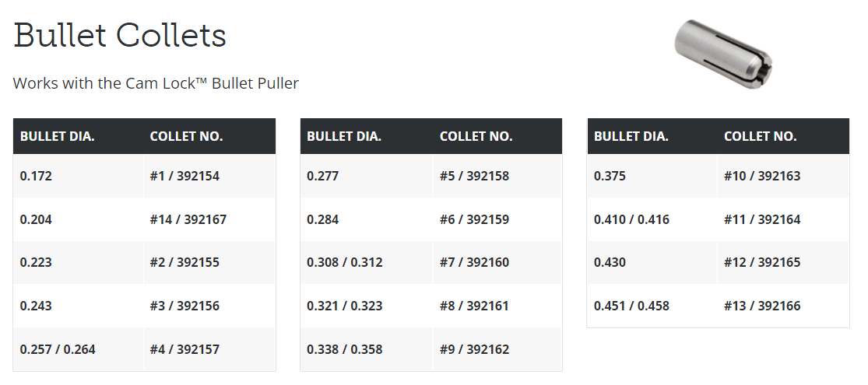Viewport: 868px width, 385px height.
Task: Choose collet #3 / 392156
Action: tap(209, 306)
